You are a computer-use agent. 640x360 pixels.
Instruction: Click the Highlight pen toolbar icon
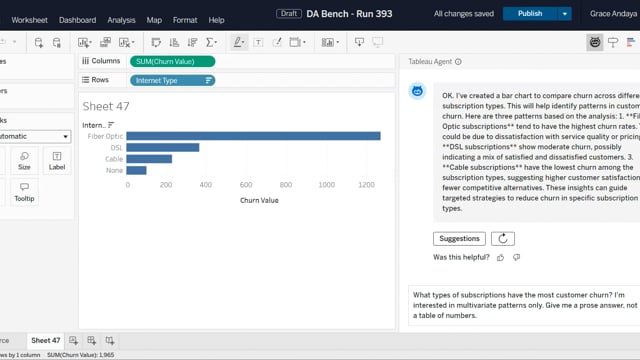point(239,42)
